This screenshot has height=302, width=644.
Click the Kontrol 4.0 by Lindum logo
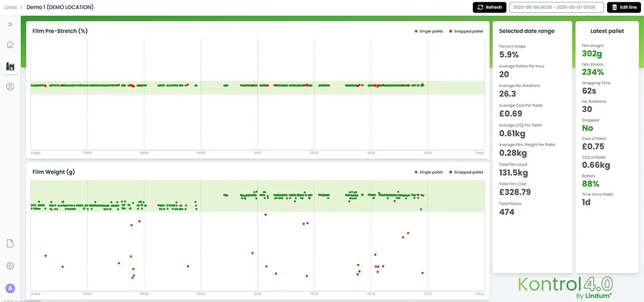pos(565,287)
